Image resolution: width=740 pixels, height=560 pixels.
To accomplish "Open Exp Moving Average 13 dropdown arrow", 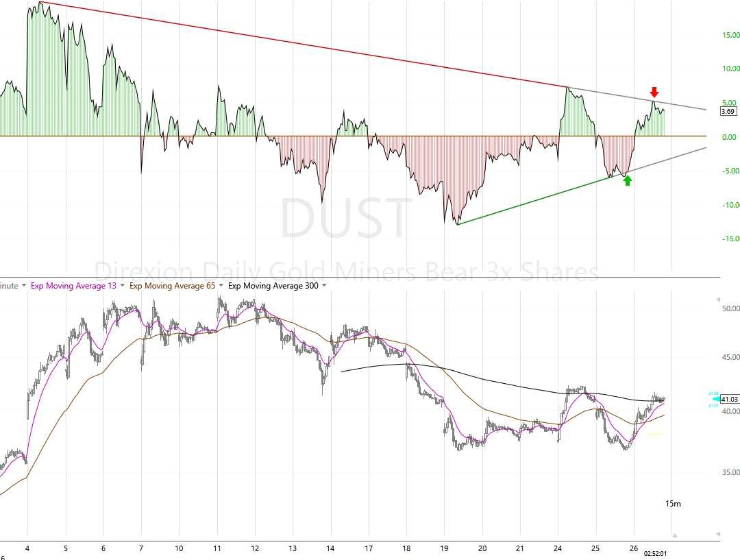I will 123,286.
